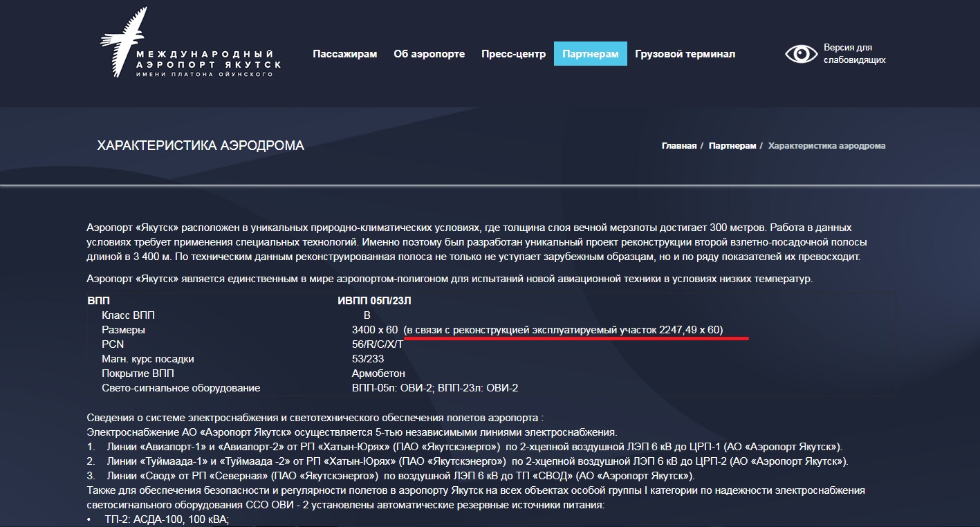Click the Свето-сигнальное оборудование label
Image resolution: width=980 pixels, height=527 pixels.
coord(181,388)
